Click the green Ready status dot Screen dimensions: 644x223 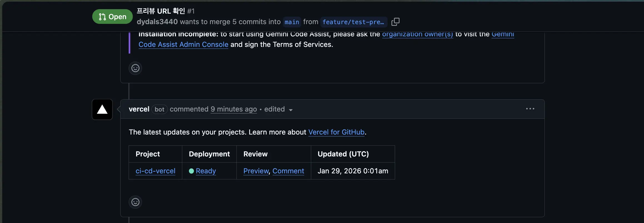pyautogui.click(x=191, y=171)
